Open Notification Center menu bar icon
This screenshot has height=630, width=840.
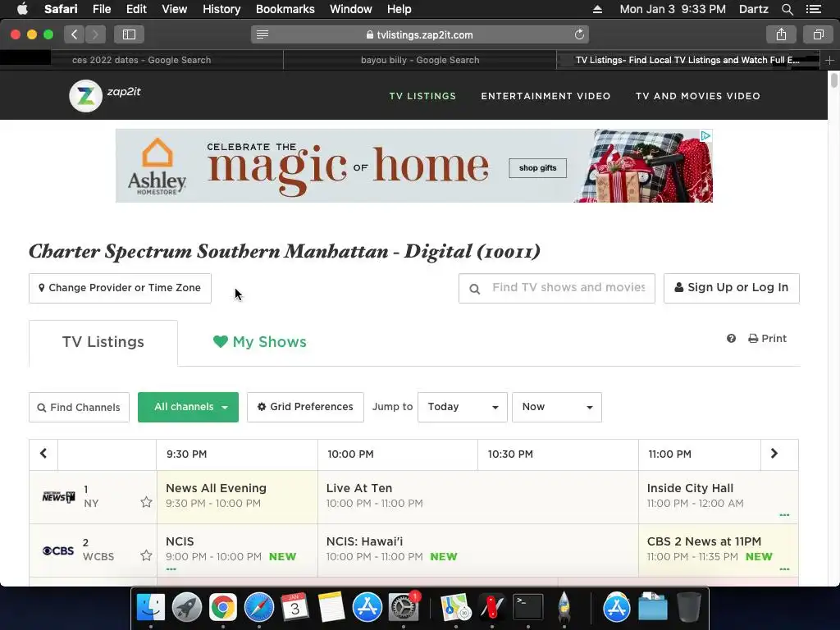point(814,9)
